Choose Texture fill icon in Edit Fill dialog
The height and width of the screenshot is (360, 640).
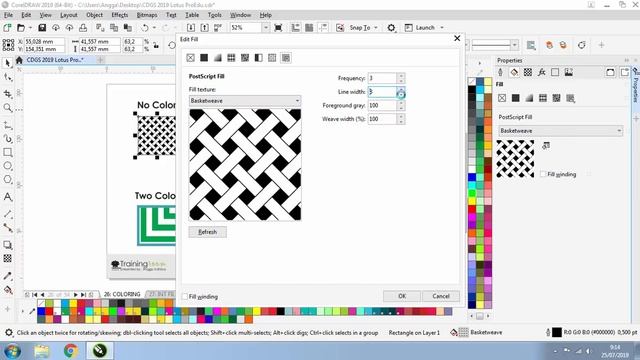[x=272, y=58]
